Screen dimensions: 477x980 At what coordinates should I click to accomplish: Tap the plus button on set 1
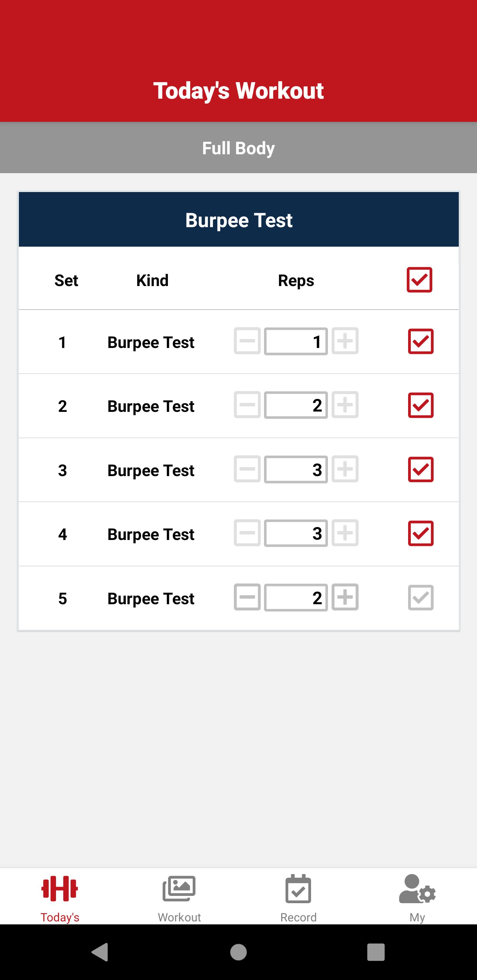pyautogui.click(x=345, y=341)
